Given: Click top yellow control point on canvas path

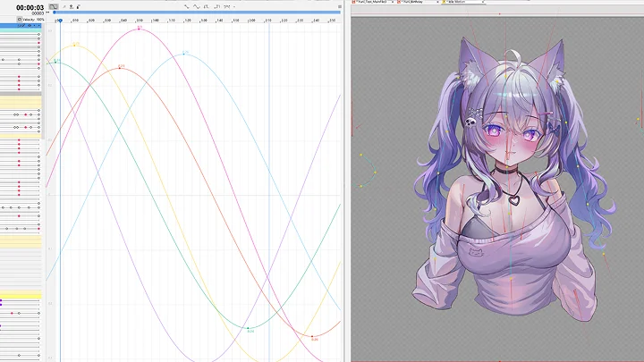Looking at the screenshot, I should (361, 156).
